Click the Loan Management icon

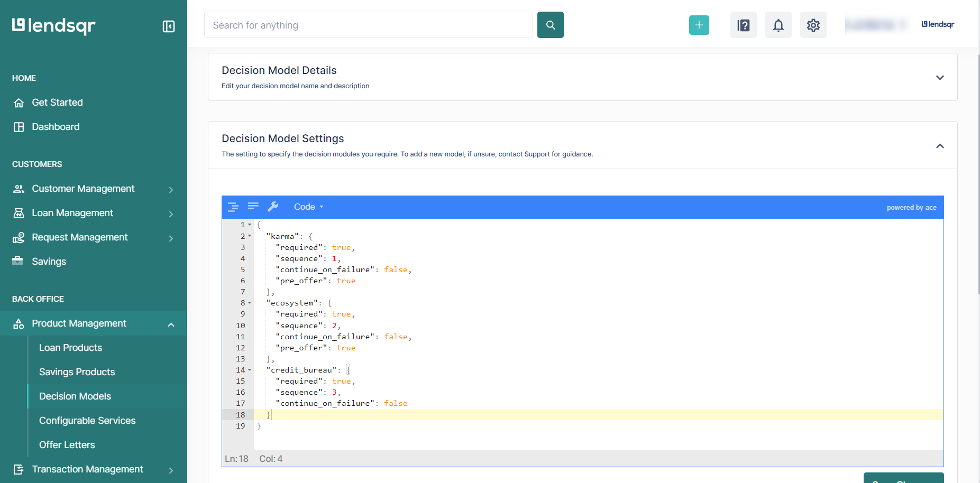pyautogui.click(x=19, y=213)
